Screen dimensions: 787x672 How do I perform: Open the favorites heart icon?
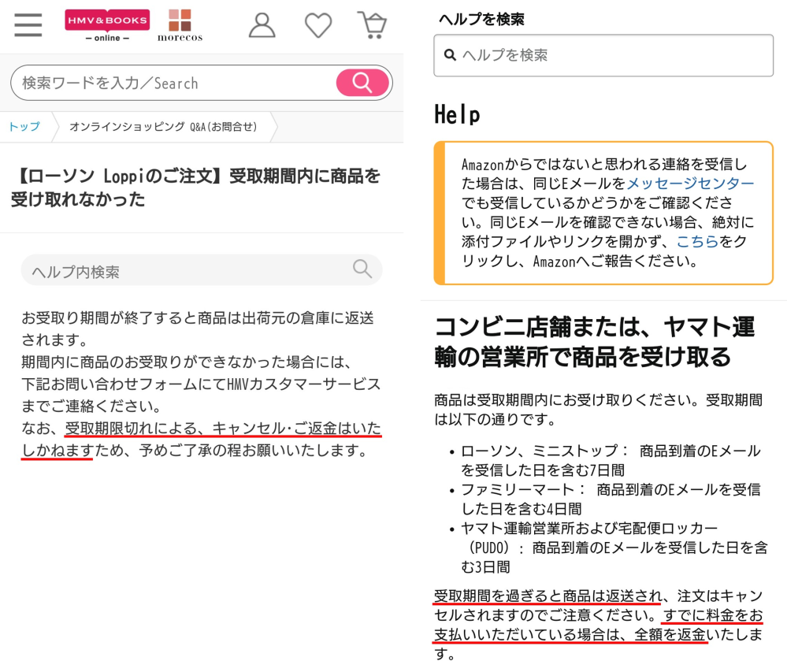[318, 25]
